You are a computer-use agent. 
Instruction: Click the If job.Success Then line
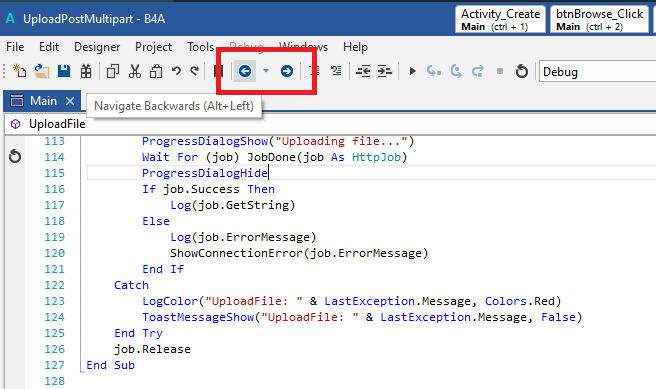click(208, 189)
